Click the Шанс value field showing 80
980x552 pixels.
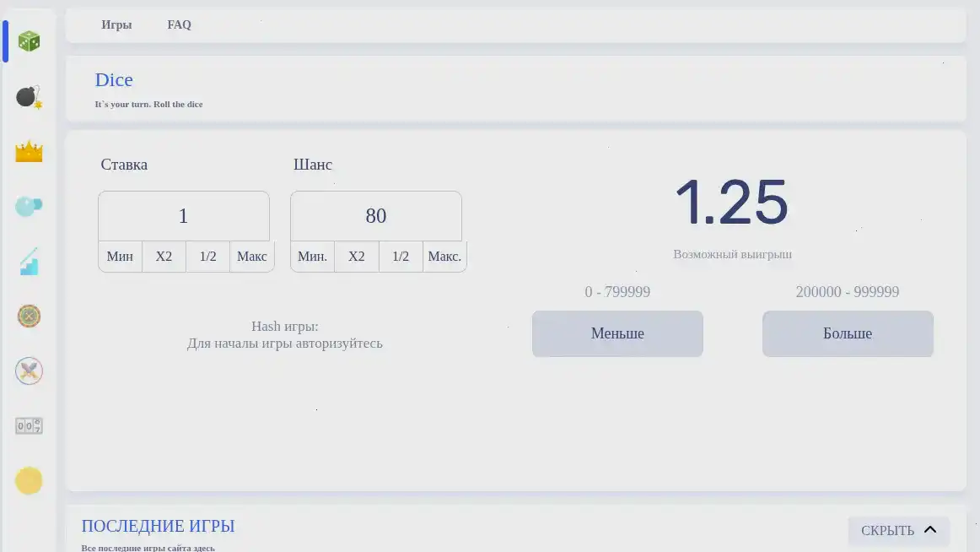point(375,216)
